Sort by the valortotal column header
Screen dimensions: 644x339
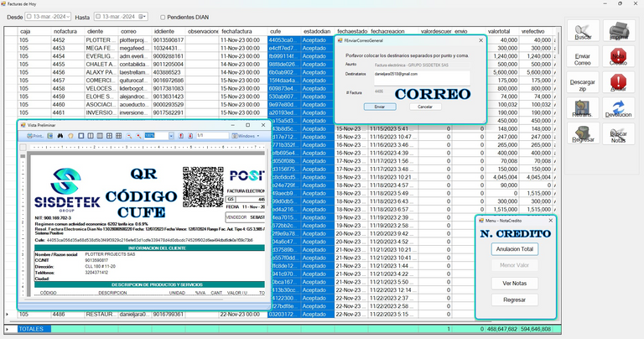coord(502,31)
